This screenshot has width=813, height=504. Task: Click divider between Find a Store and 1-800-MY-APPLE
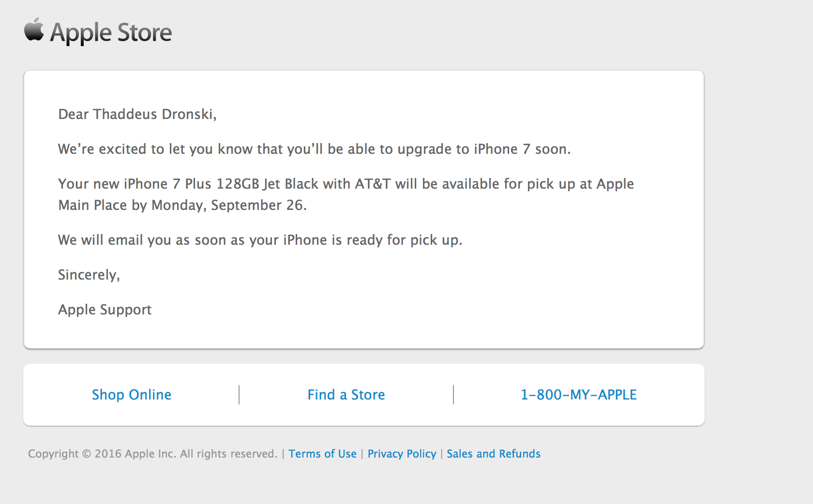tap(453, 395)
